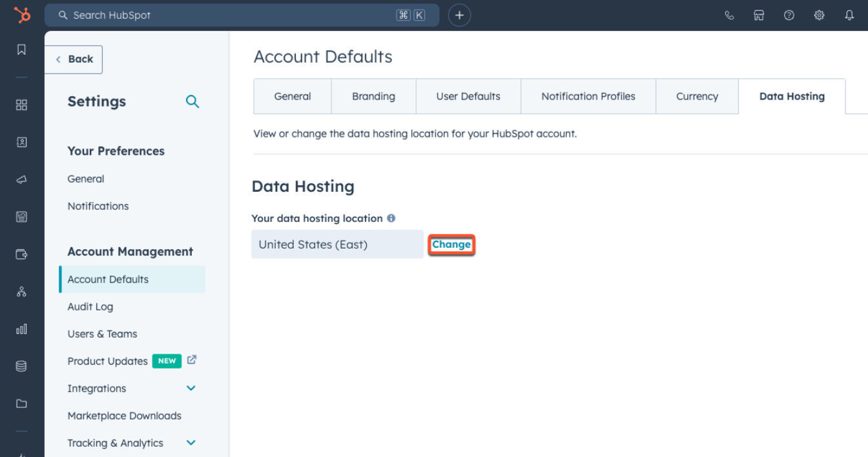Click the plus create button in the top bar
Image resolution: width=868 pixels, height=457 pixels.
459,15
